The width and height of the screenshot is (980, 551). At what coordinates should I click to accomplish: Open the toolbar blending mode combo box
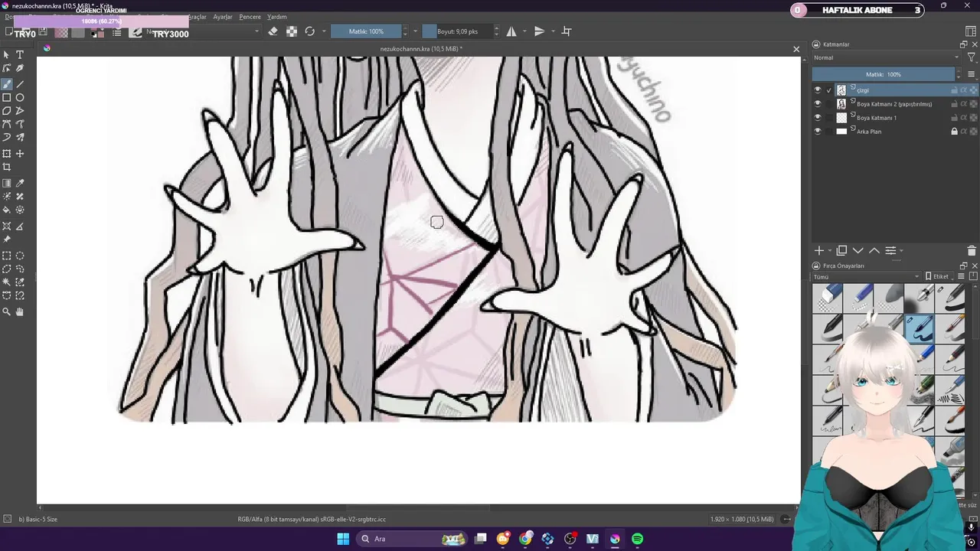(203, 31)
